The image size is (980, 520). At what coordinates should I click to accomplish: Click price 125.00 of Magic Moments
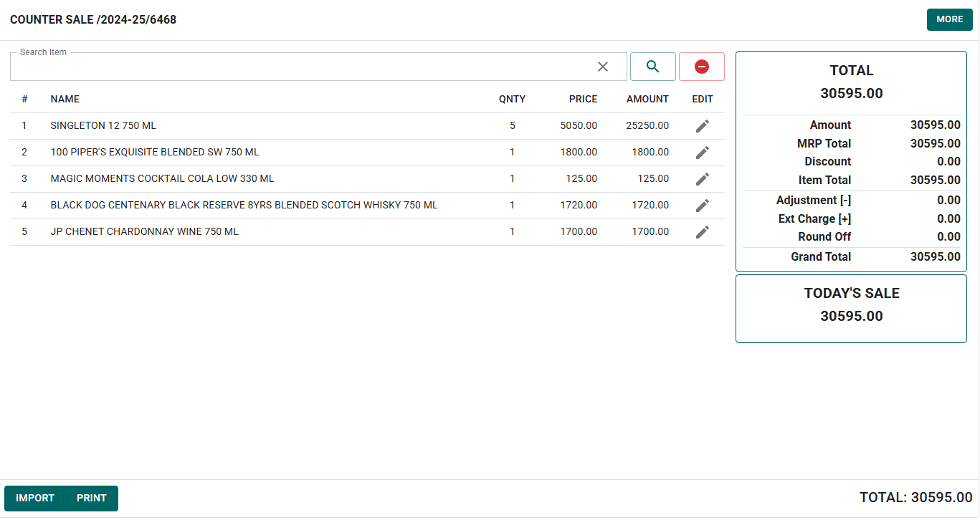pyautogui.click(x=581, y=178)
